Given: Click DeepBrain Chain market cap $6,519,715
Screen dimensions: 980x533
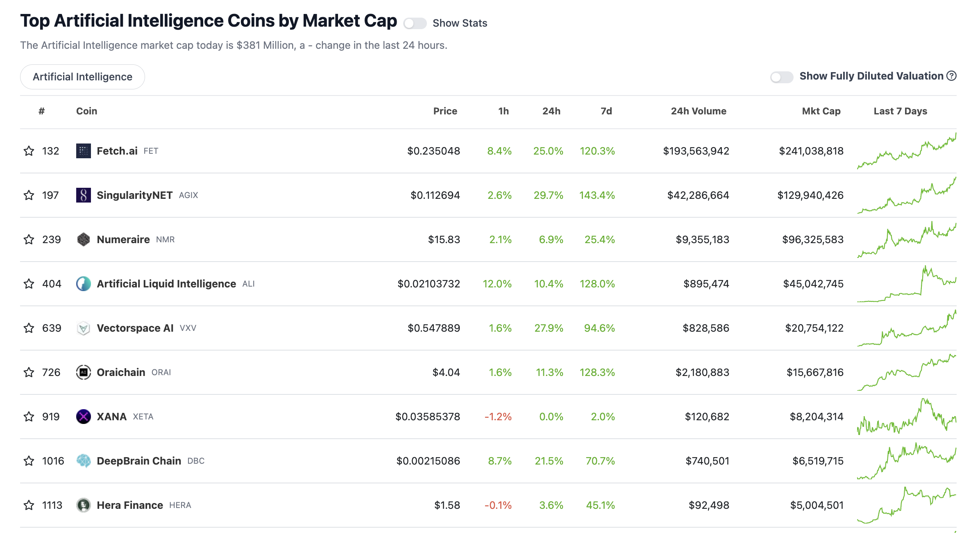Looking at the screenshot, I should coord(818,461).
